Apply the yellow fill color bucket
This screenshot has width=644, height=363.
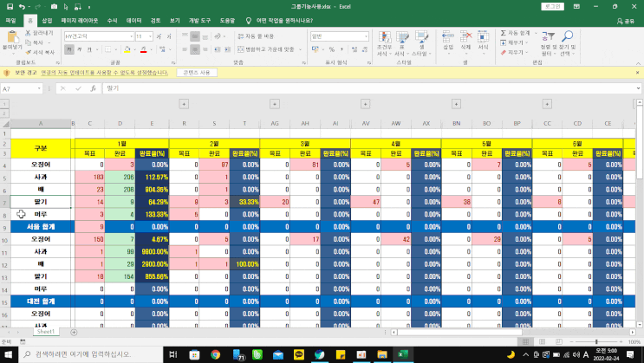click(x=127, y=49)
